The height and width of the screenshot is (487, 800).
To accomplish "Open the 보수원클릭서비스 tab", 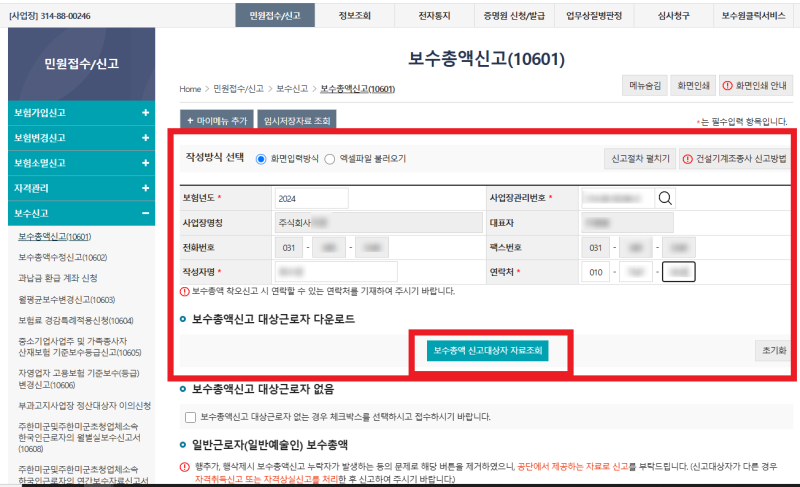I will (x=753, y=15).
